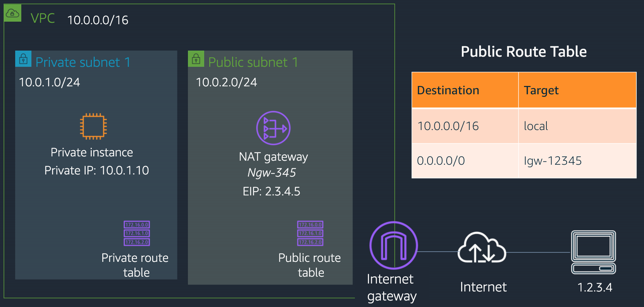Click the Target column header
The width and height of the screenshot is (644, 307).
click(541, 90)
